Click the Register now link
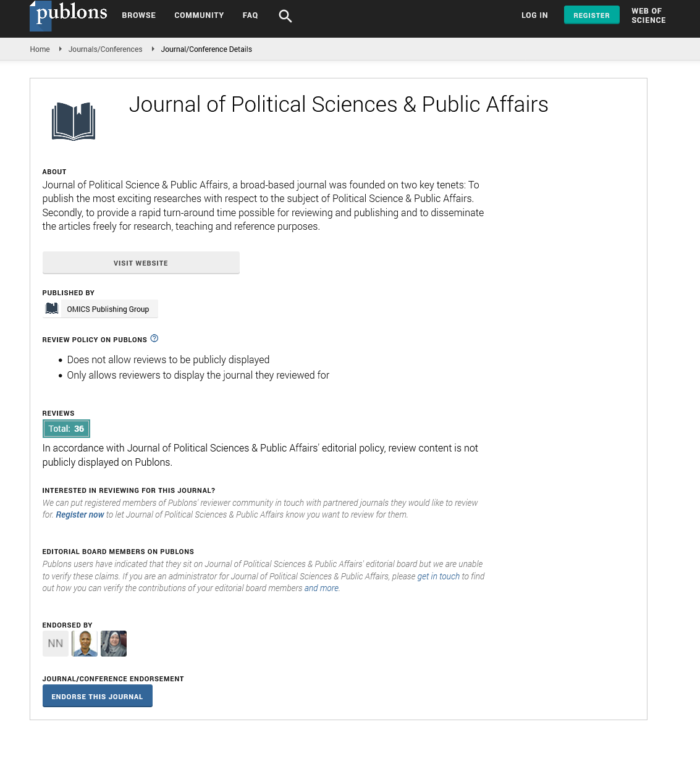The image size is (700, 777). (80, 515)
